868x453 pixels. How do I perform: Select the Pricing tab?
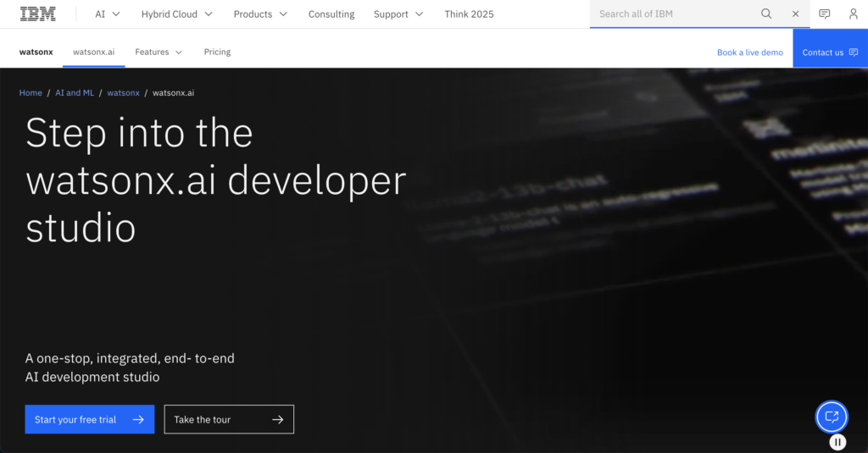[x=217, y=52]
